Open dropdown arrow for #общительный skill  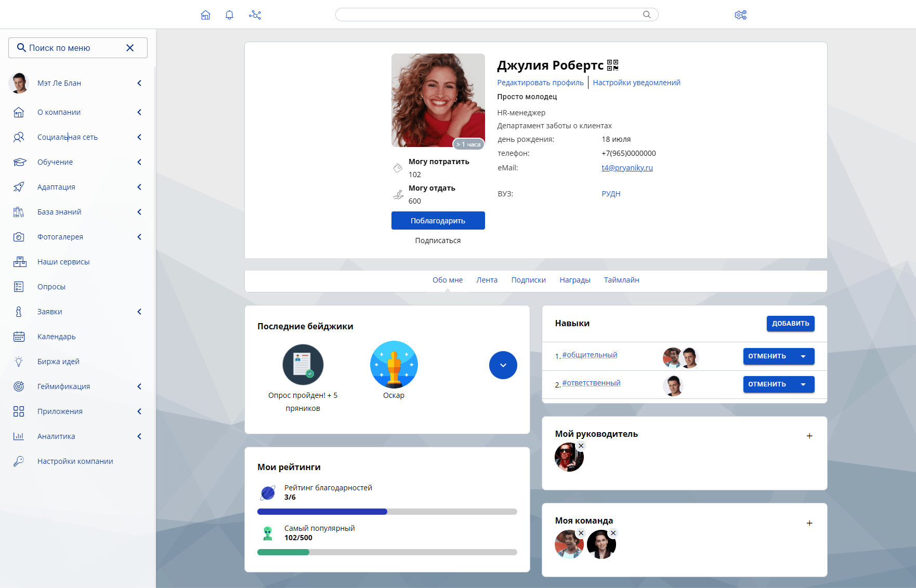(803, 356)
